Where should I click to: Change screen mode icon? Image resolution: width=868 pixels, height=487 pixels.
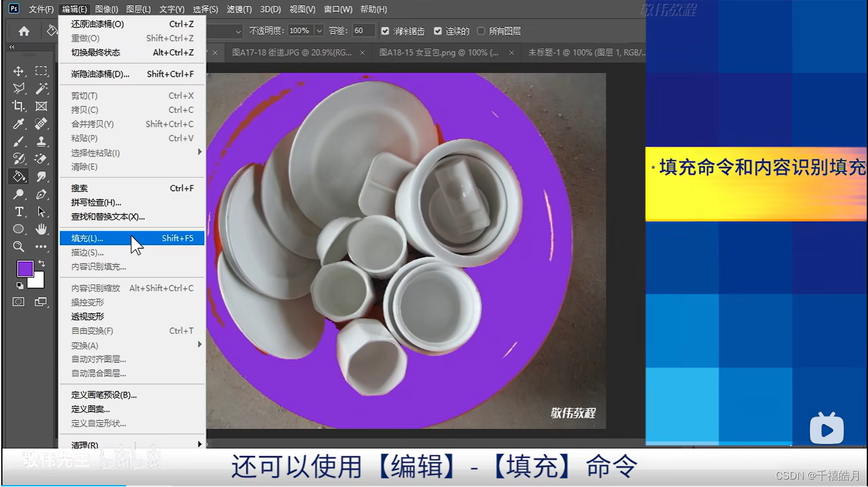click(41, 302)
